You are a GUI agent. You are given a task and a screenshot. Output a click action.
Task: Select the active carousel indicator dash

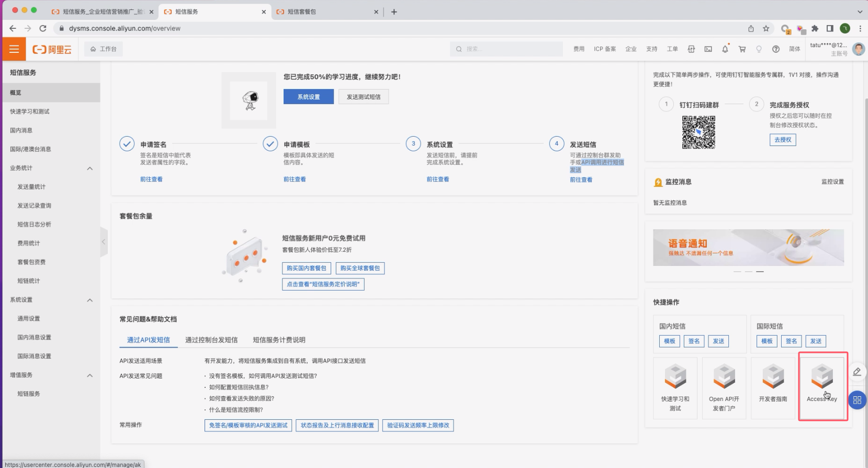tap(760, 272)
